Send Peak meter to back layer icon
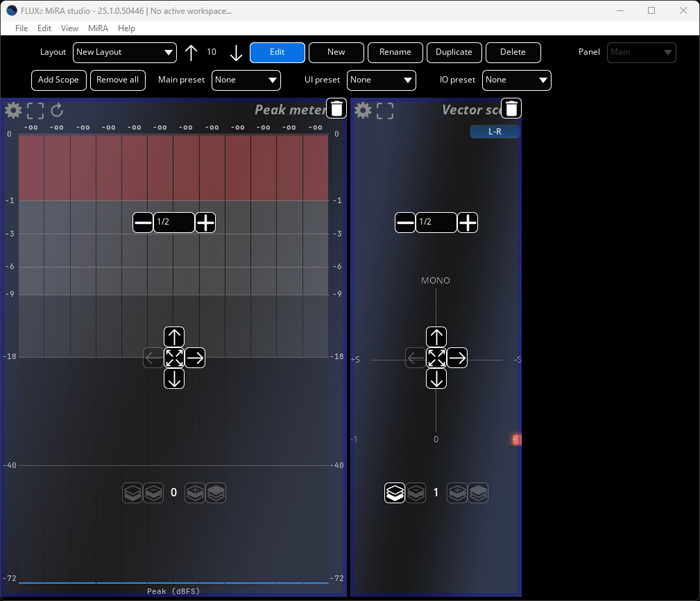 (x=133, y=493)
